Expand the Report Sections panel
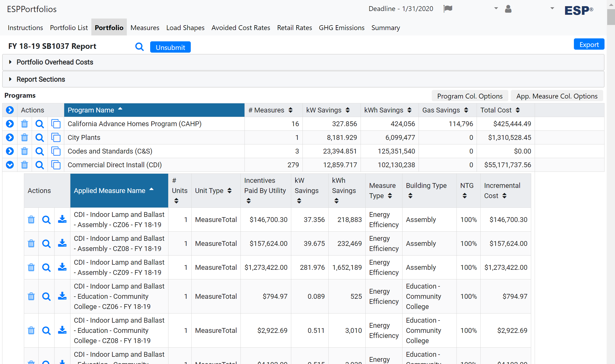615x364 pixels. [303, 79]
